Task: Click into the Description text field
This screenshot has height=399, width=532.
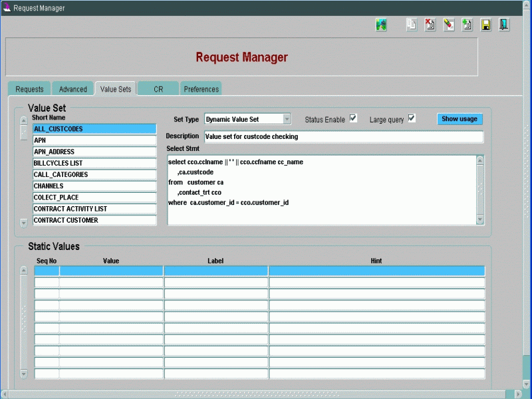Action: pyautogui.click(x=343, y=136)
